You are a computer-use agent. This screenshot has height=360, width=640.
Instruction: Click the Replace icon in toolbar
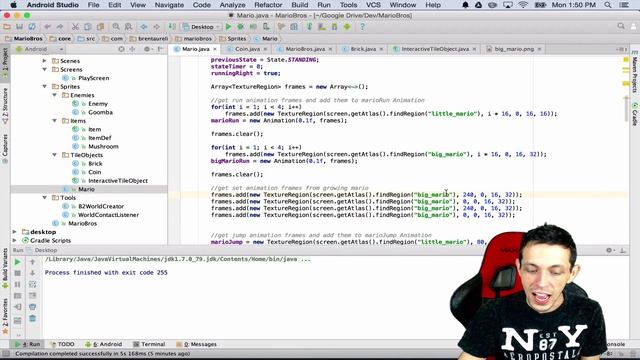coord(128,27)
